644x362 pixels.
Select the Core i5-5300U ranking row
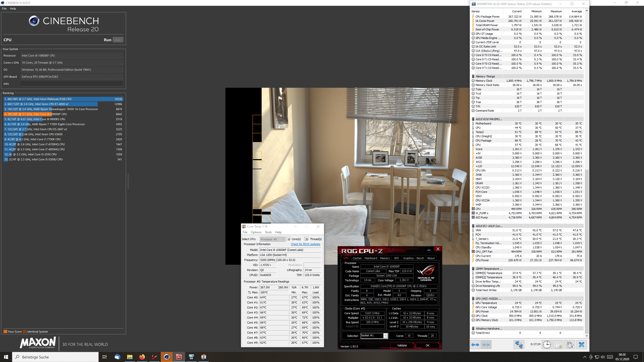63,159
